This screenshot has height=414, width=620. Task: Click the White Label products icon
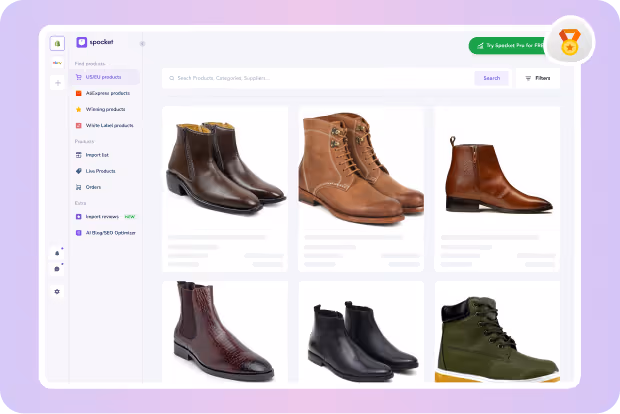pos(79,125)
